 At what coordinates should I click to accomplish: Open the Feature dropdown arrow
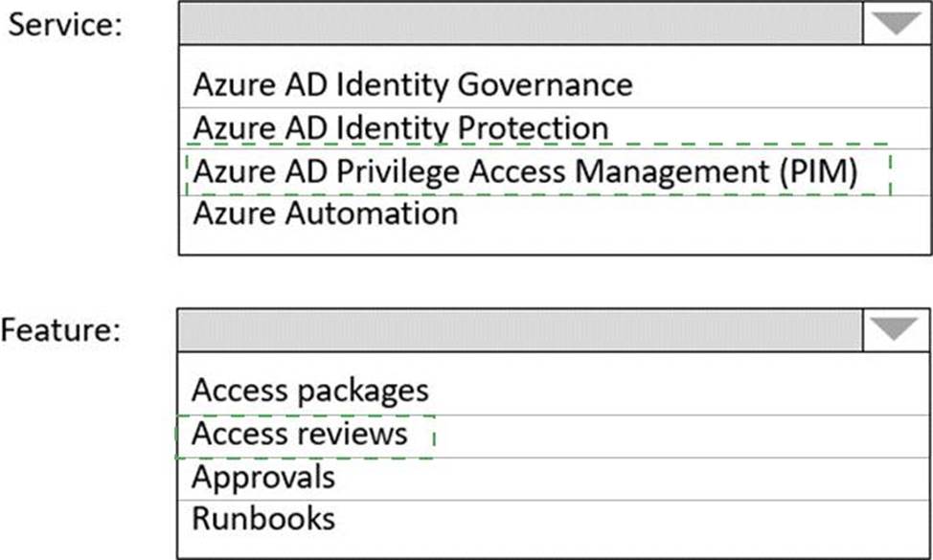pos(897,329)
